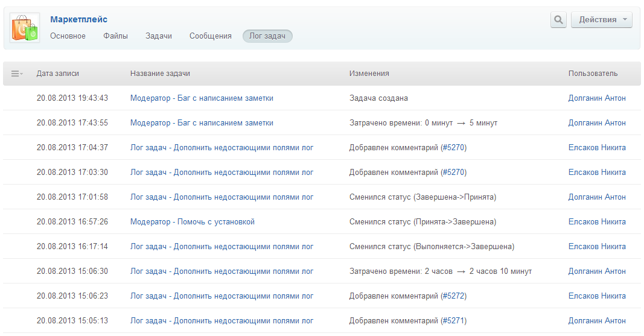
Task: Go to the Задачи tab
Action: point(159,36)
